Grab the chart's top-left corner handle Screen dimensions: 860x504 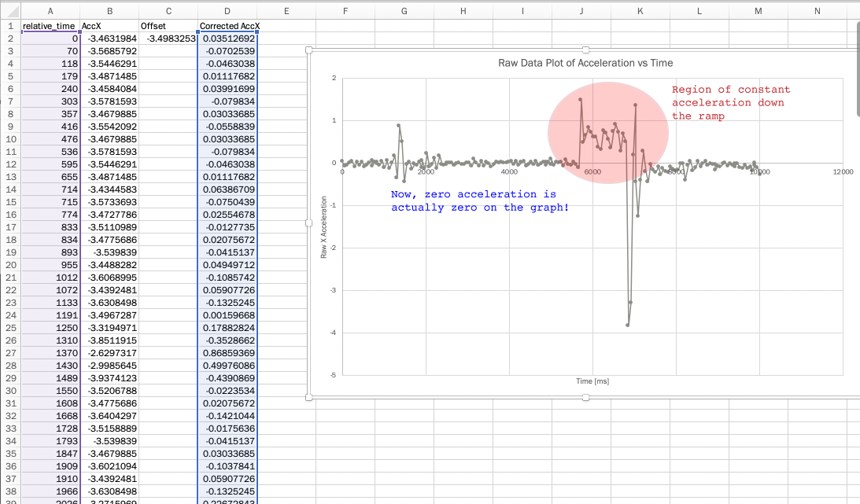(308, 50)
